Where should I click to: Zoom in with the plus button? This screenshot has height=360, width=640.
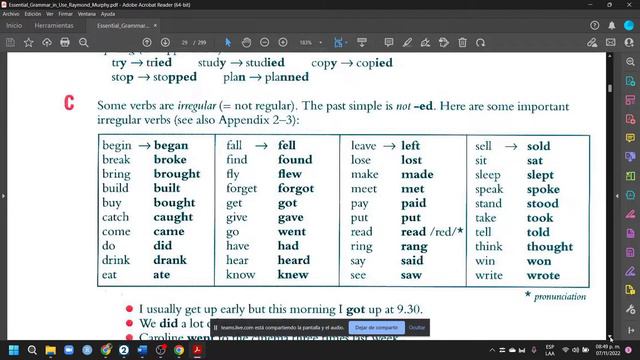283,42
